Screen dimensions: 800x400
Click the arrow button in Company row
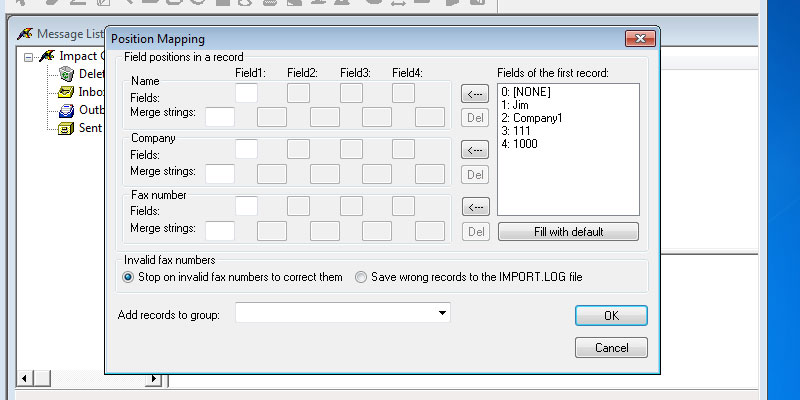coord(475,150)
